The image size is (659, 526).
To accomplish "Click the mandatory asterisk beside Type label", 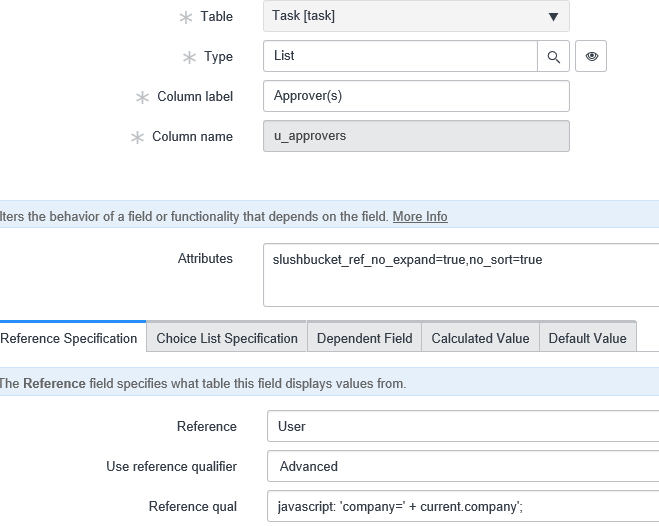I will (188, 58).
